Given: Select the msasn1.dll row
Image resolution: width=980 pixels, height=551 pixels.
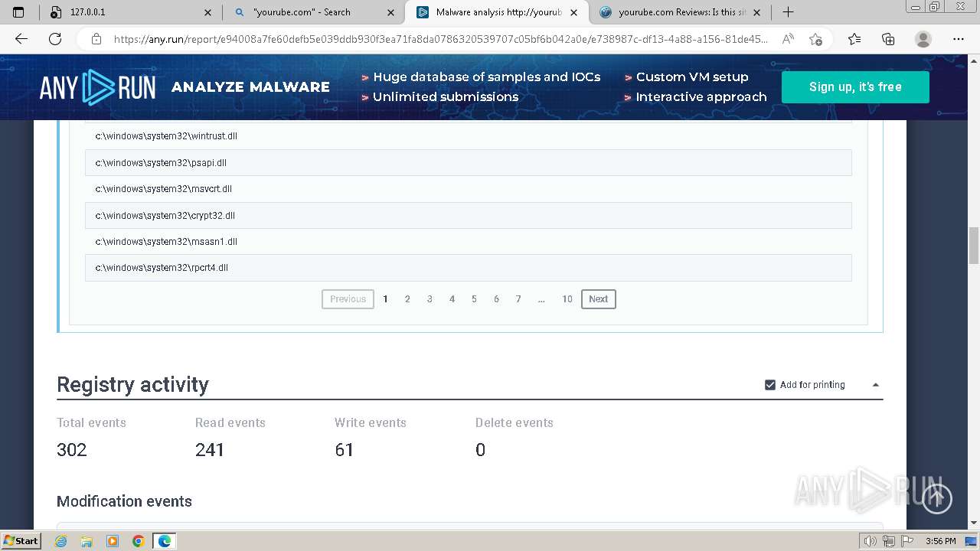Looking at the screenshot, I should pyautogui.click(x=468, y=241).
